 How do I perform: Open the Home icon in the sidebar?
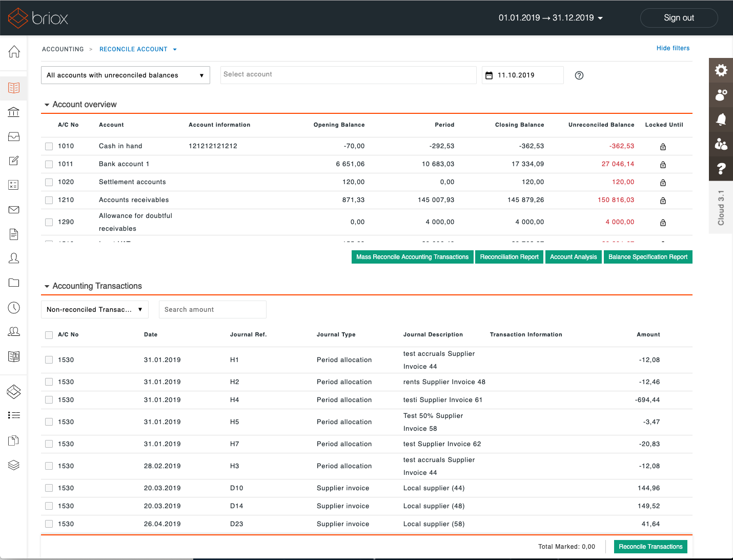[14, 52]
